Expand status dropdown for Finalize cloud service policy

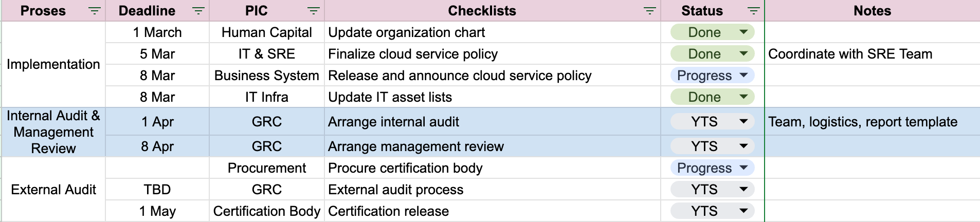(x=743, y=53)
